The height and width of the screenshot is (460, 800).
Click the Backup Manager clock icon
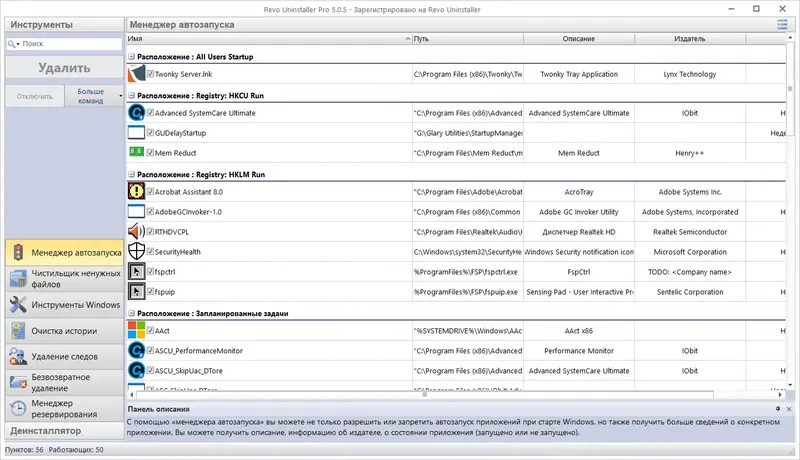point(18,408)
